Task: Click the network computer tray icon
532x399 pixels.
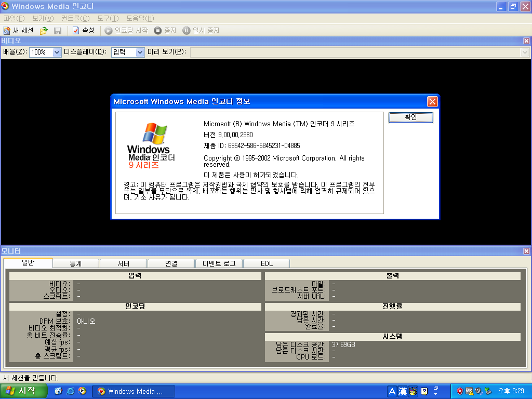Action: [469, 391]
